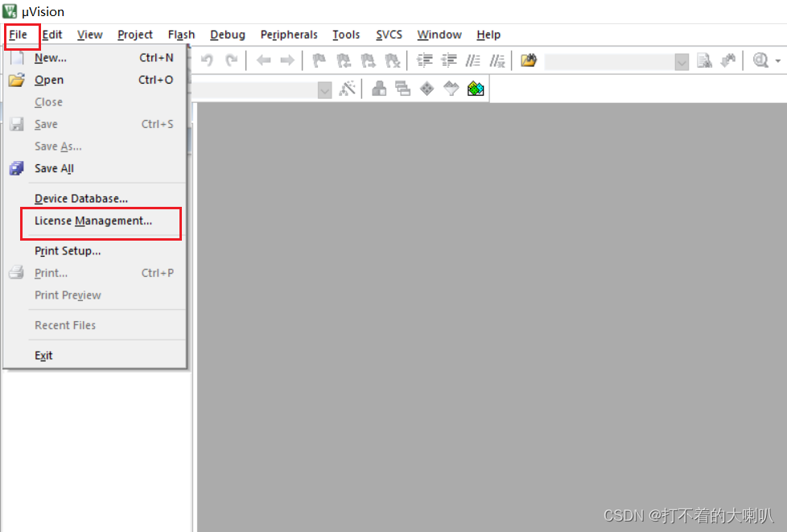Image resolution: width=787 pixels, height=532 pixels.
Task: Choose Print Setup... from File menu
Action: pyautogui.click(x=95, y=251)
